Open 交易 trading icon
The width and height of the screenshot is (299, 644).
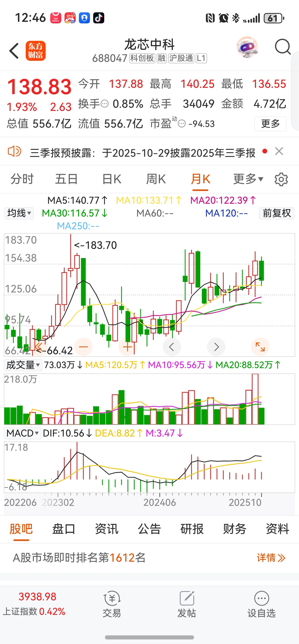[112, 604]
